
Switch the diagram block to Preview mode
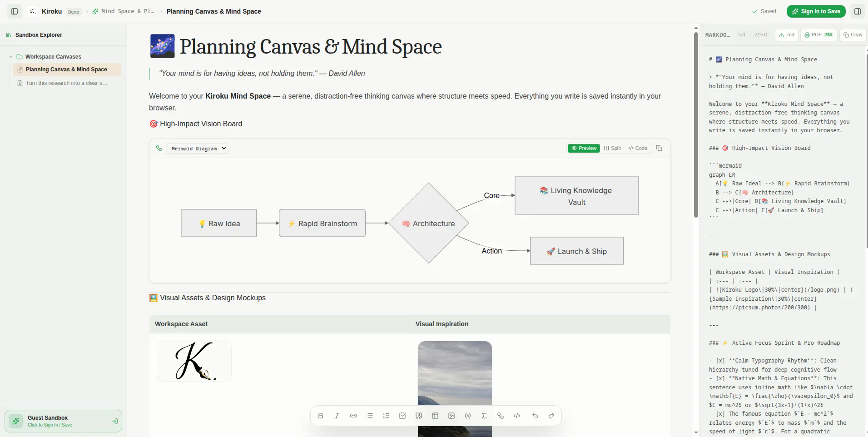pos(584,148)
